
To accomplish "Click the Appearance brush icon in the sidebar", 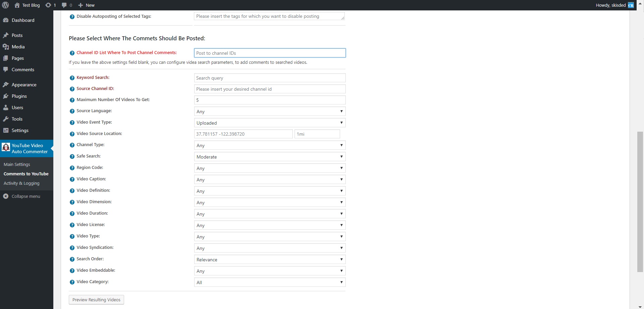I will click(6, 85).
